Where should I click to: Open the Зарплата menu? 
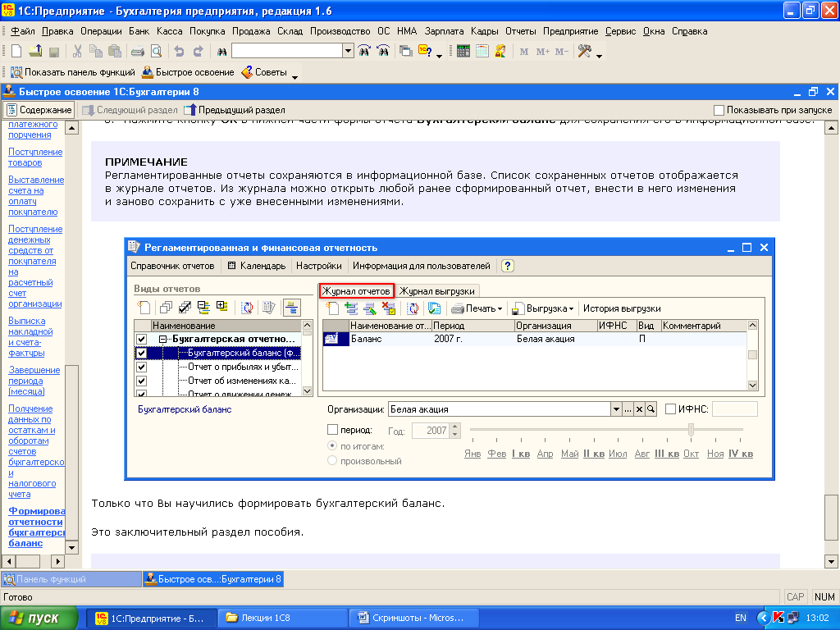[x=444, y=31]
